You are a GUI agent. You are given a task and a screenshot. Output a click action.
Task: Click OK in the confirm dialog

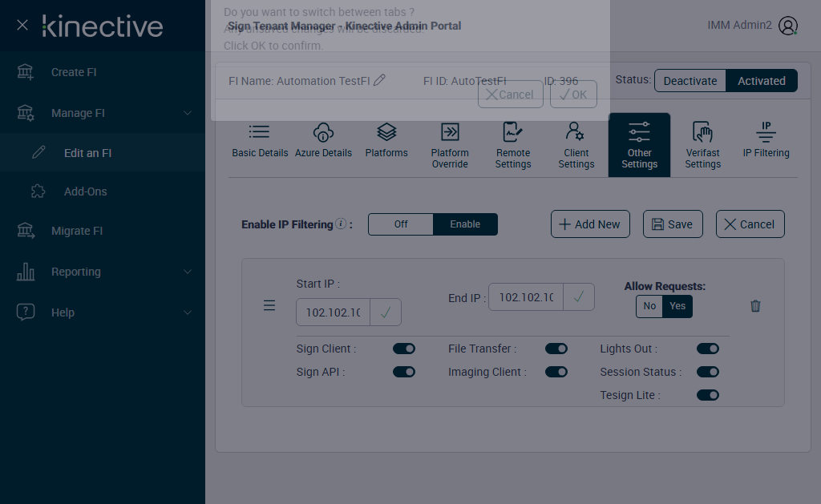point(573,95)
